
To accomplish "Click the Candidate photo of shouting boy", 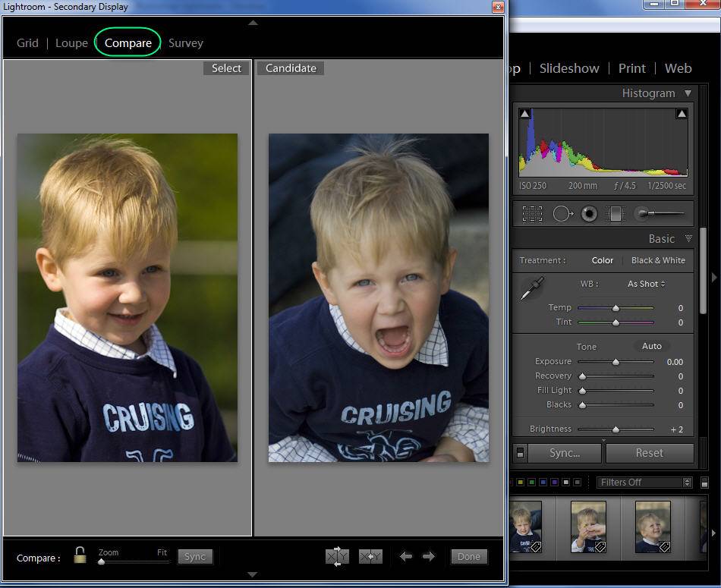I will [x=379, y=297].
